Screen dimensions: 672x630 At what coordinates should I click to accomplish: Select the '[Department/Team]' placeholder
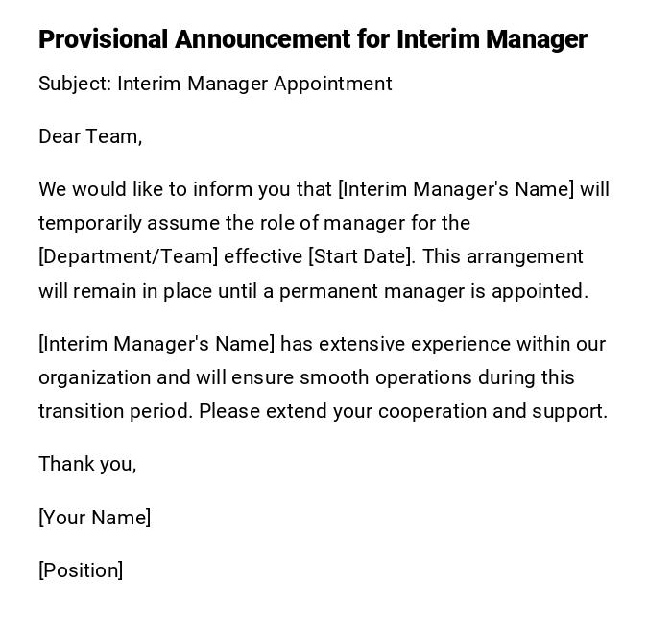coord(129,256)
